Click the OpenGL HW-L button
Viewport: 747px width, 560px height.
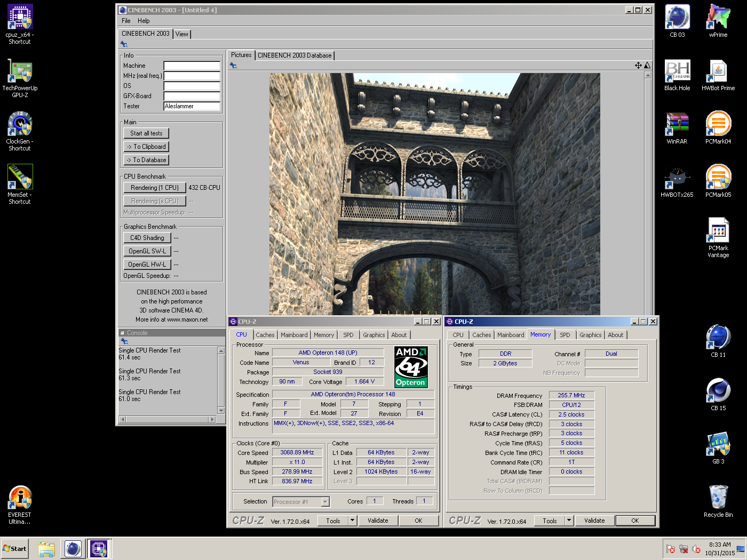(x=147, y=265)
